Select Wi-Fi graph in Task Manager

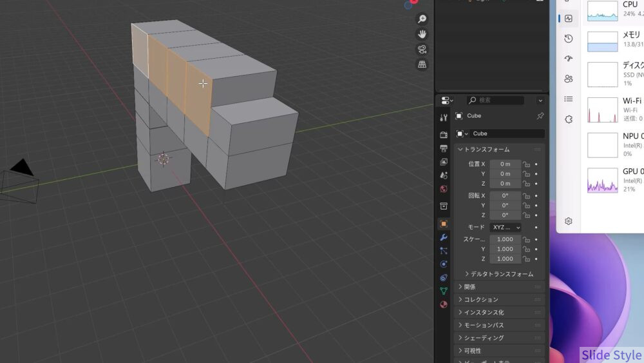(603, 110)
